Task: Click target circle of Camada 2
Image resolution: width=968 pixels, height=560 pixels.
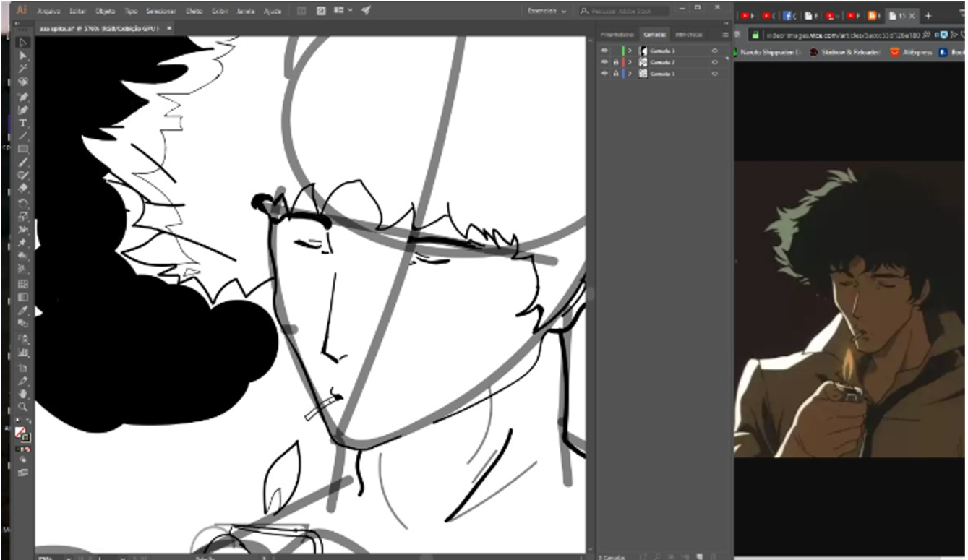Action: 714,63
